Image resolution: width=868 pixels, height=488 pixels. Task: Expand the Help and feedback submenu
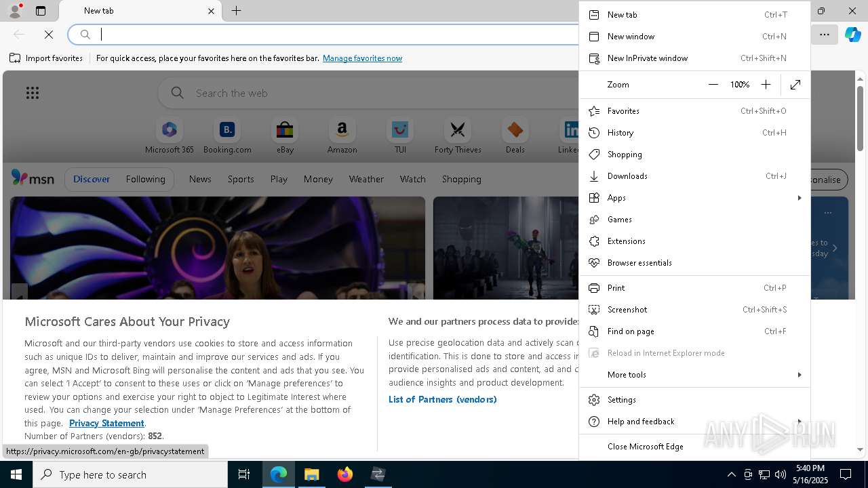point(694,422)
